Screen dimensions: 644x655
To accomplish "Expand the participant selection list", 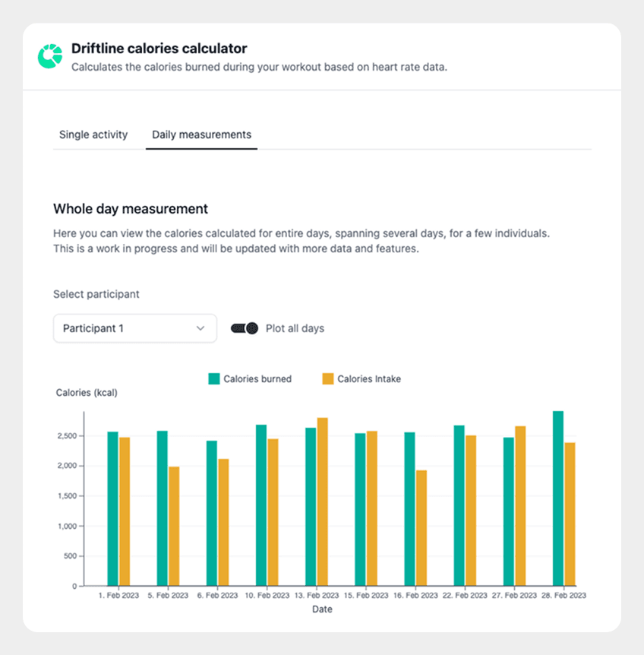I will 134,327.
